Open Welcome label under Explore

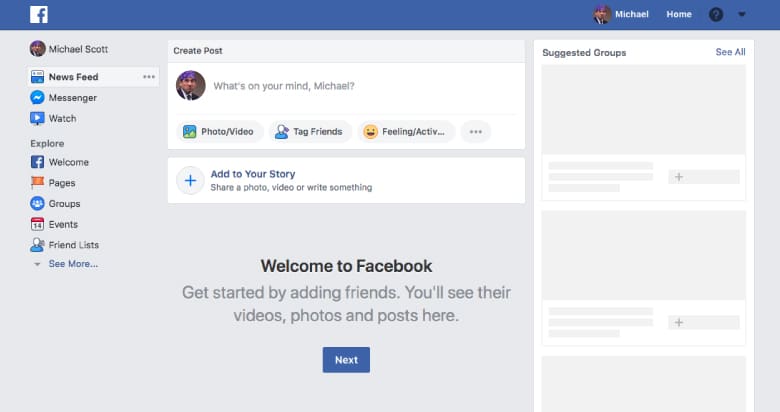69,162
